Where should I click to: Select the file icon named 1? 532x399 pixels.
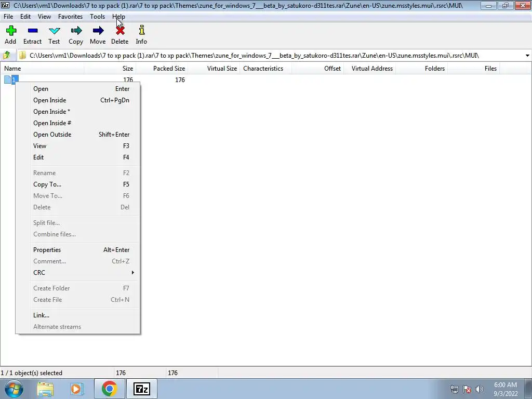pos(7,79)
